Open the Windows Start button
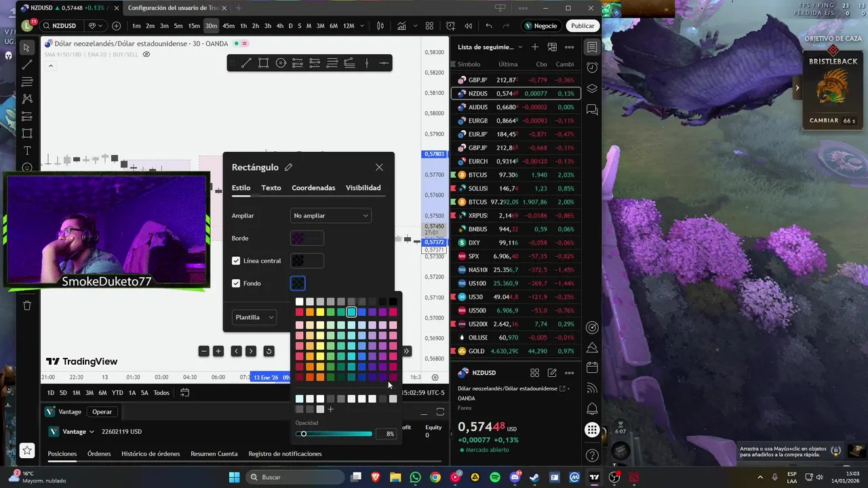 pos(234,477)
